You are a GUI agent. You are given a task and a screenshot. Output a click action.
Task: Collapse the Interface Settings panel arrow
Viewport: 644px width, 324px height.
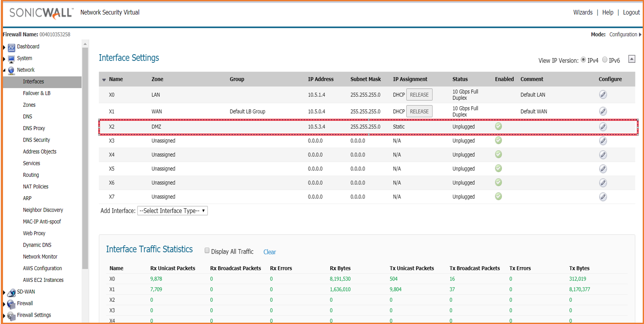[632, 59]
